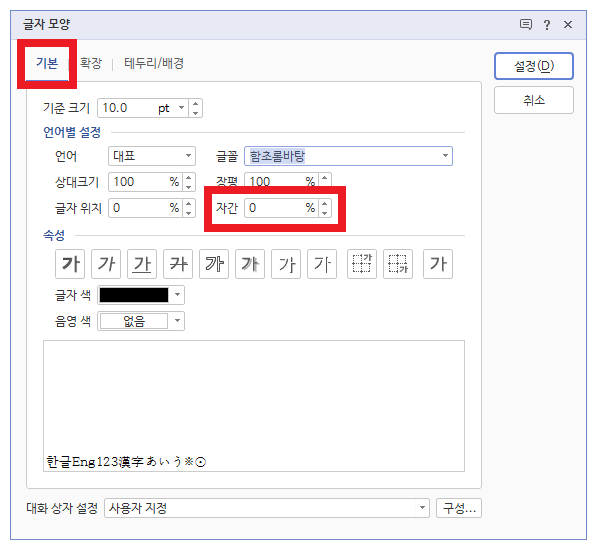Click the 음영 색 swatch showing 없음
This screenshot has height=553, width=599.
click(134, 321)
